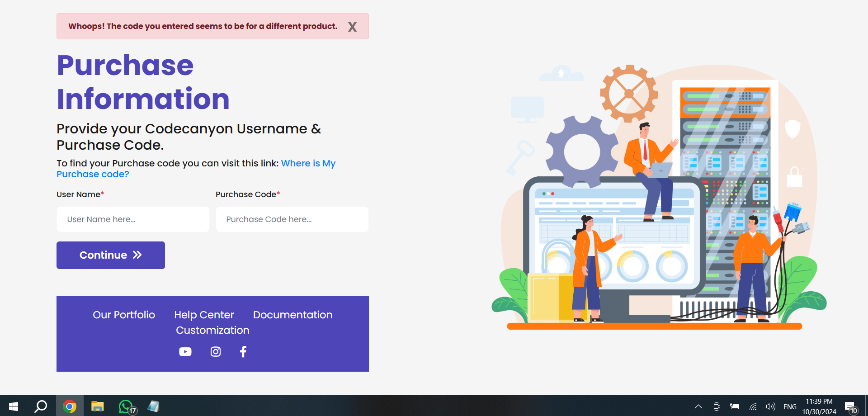Open Meet Now tray icon
868x416 pixels.
[717, 407]
